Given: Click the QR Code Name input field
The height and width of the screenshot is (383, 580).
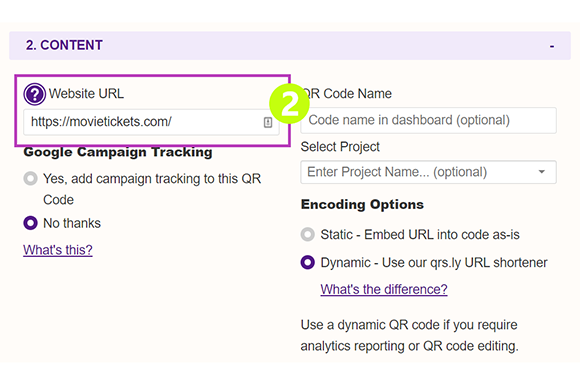Looking at the screenshot, I should [x=428, y=120].
